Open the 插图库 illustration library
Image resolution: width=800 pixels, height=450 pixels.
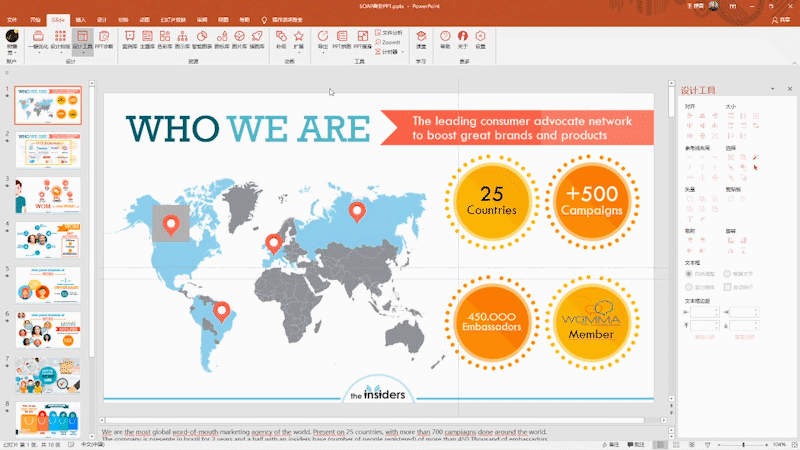(257, 39)
